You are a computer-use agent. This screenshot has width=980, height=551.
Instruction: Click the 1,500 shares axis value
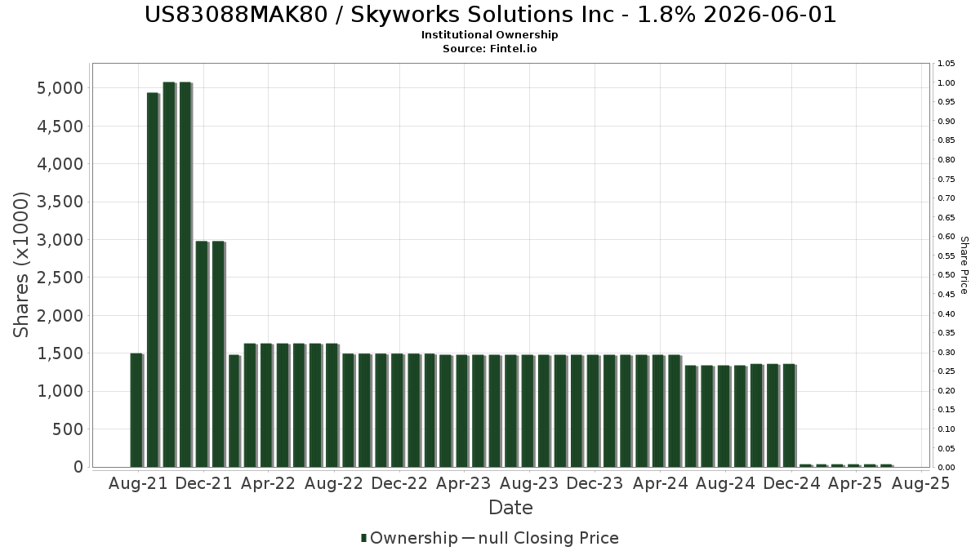61,353
